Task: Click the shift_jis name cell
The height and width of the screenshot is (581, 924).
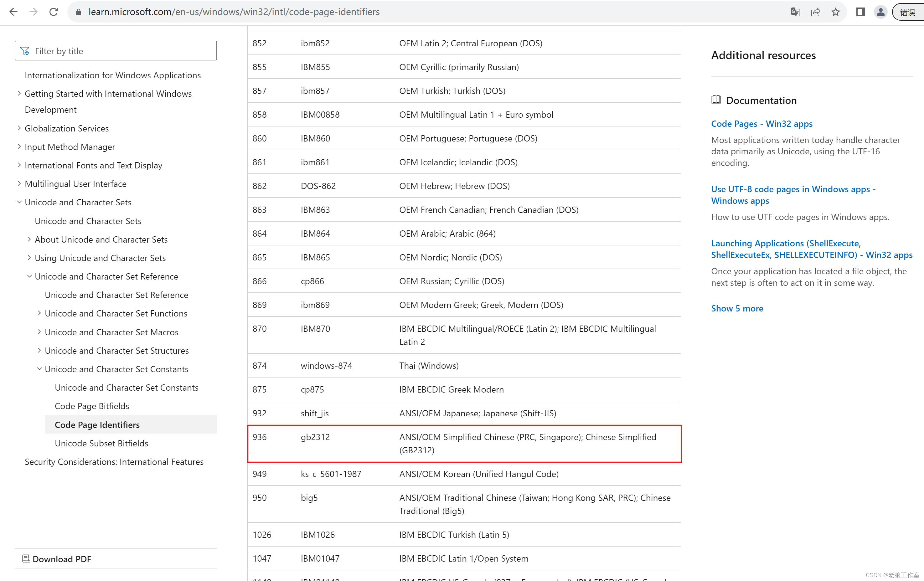Action: point(315,413)
